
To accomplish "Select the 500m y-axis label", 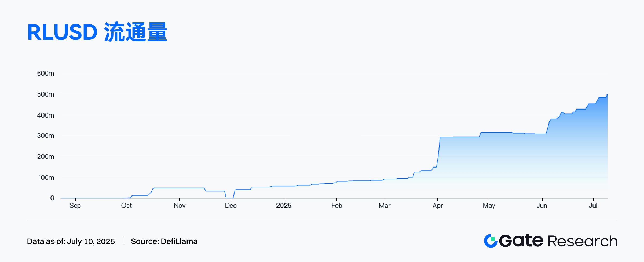I will coord(46,94).
